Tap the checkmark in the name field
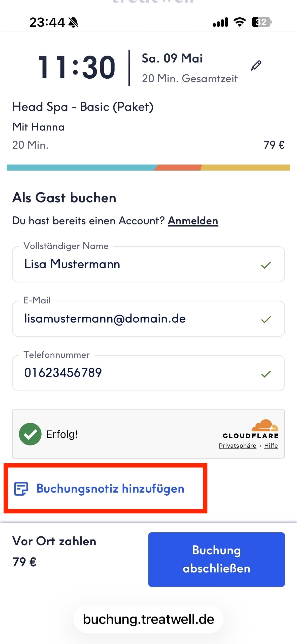The image size is (297, 644). (266, 265)
